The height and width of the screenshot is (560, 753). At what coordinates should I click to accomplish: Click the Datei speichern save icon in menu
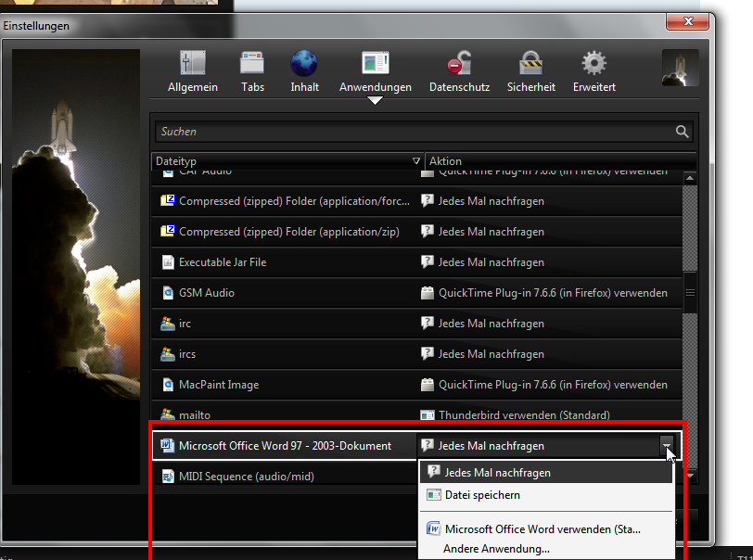coord(434,495)
